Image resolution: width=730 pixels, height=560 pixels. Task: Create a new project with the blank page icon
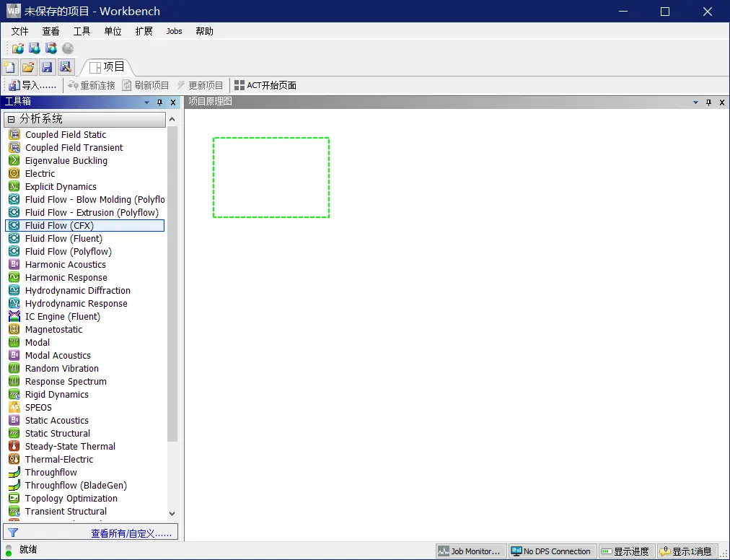(10, 67)
